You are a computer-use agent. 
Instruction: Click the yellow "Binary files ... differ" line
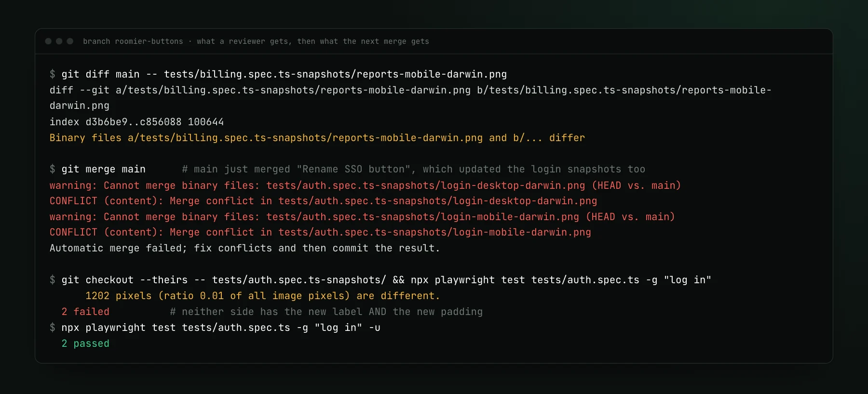point(317,138)
